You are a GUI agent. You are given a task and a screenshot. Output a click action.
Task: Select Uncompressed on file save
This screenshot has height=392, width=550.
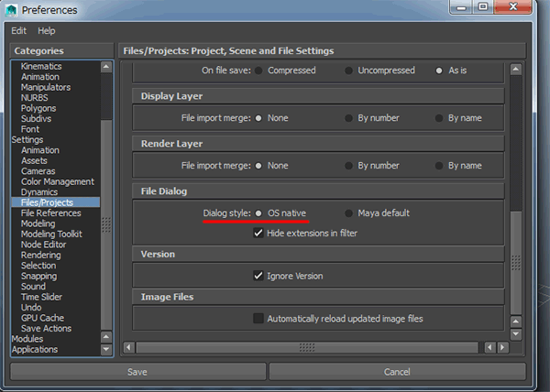click(x=348, y=71)
